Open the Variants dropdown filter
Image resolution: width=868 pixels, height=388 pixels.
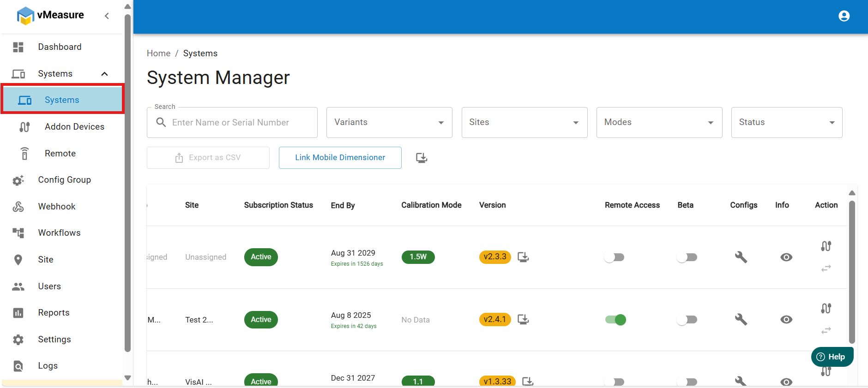pyautogui.click(x=389, y=122)
